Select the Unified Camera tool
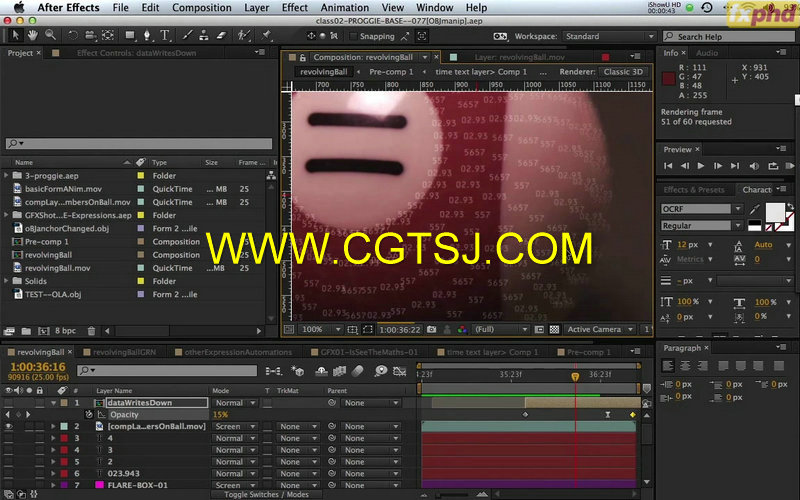 click(90, 36)
